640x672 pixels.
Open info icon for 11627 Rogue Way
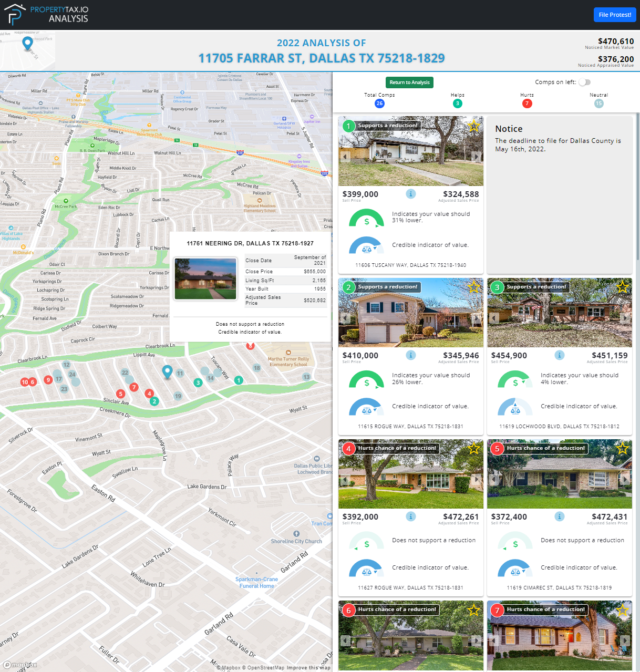pos(411,516)
